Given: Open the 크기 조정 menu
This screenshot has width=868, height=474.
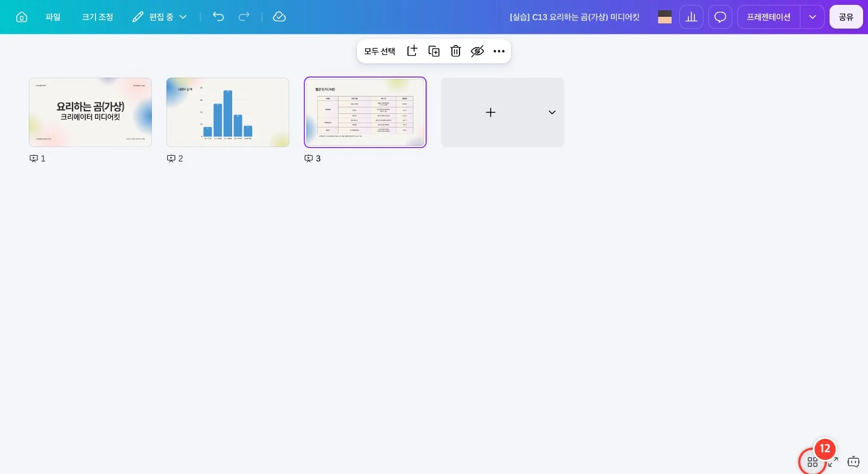Looking at the screenshot, I should (x=98, y=17).
